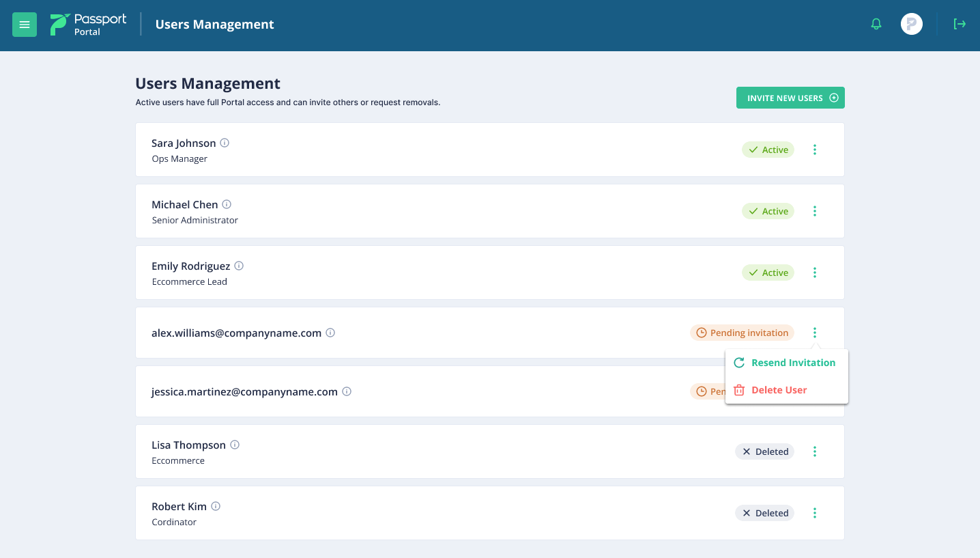Click the Invite New Users button
The image size is (980, 558).
(790, 98)
